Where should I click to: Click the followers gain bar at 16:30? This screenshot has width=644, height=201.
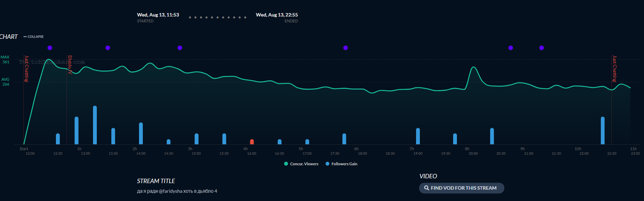(x=279, y=142)
